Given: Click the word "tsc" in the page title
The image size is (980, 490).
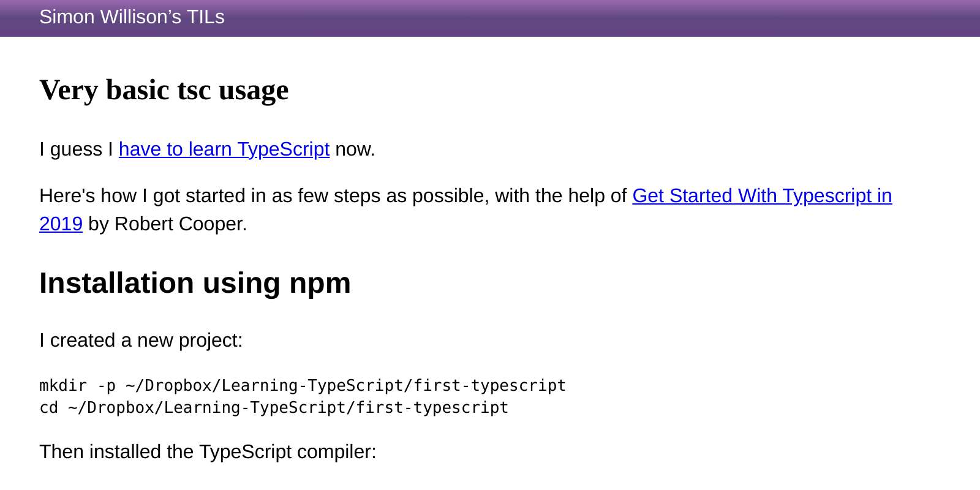Looking at the screenshot, I should click(195, 89).
